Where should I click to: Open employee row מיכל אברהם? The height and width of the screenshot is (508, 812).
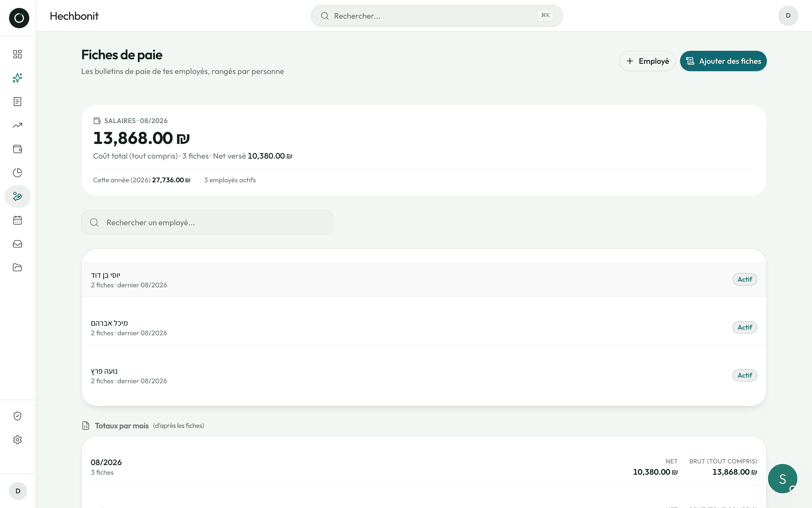[424, 328]
